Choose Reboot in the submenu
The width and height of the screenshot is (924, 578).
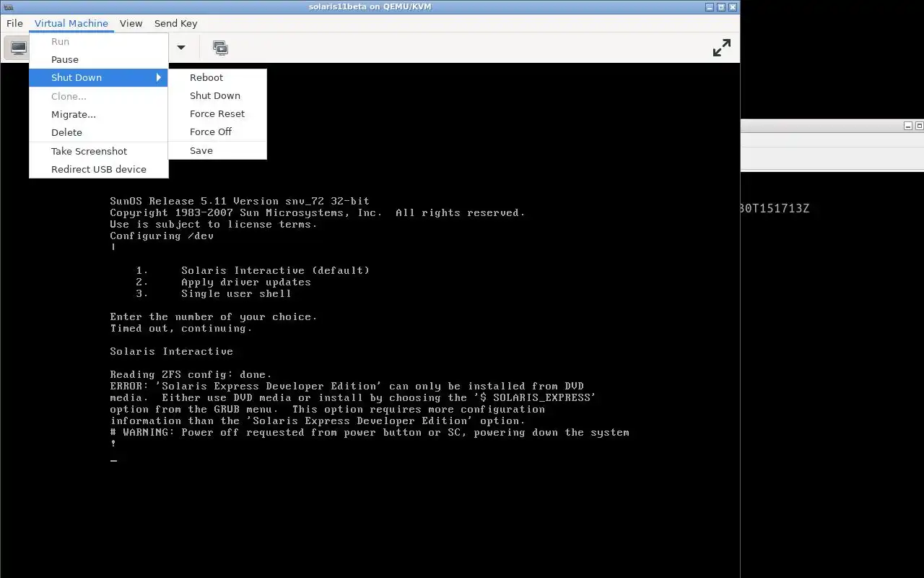[x=217, y=77]
